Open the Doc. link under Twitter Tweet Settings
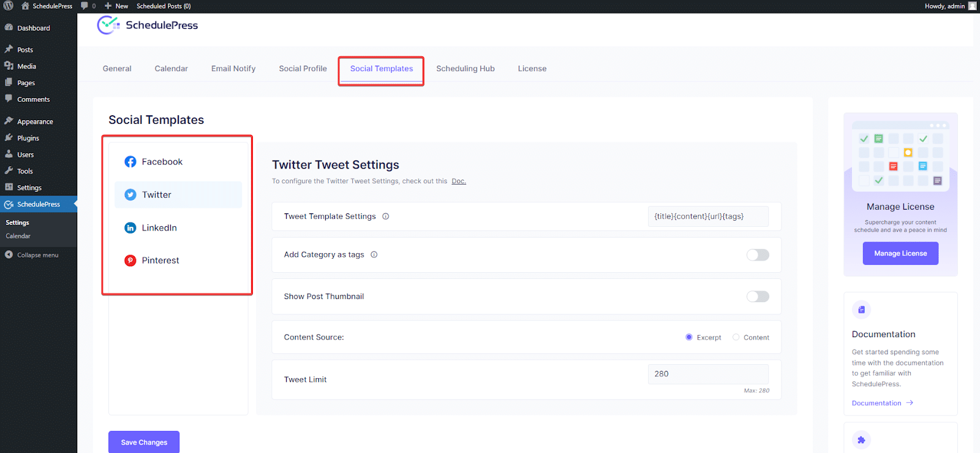This screenshot has width=980, height=453. tap(459, 181)
